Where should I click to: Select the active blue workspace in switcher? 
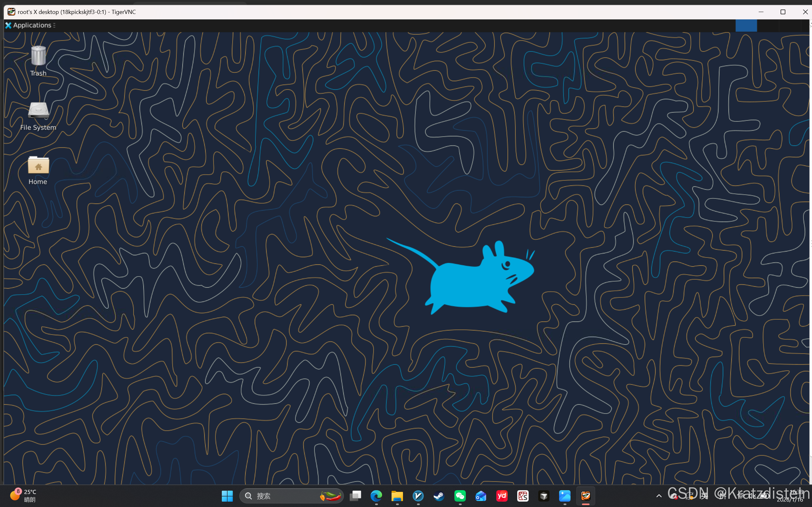point(746,25)
